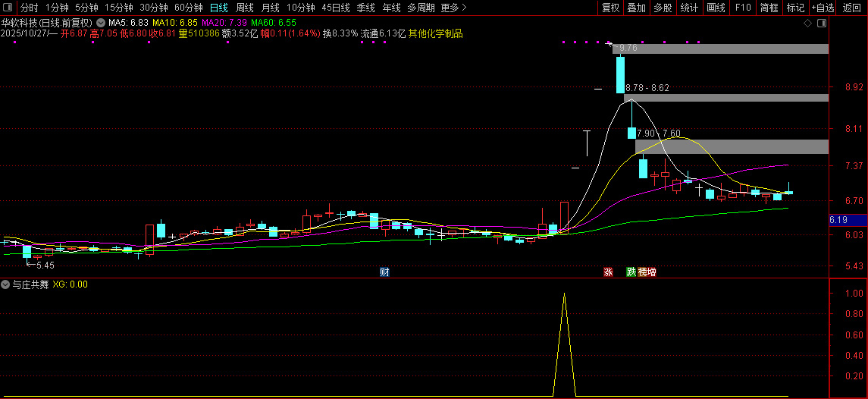Select the 45日线 period tab
868x399 pixels.
point(336,8)
